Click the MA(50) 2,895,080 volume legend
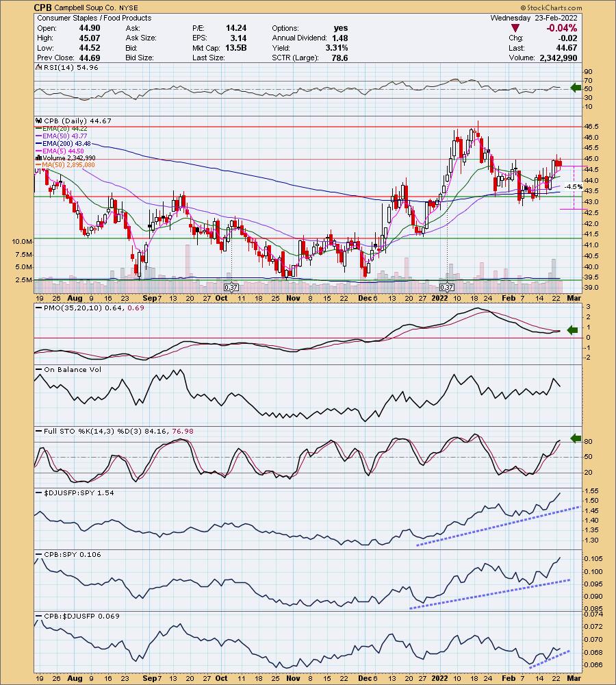This screenshot has width=616, height=685. [68, 164]
